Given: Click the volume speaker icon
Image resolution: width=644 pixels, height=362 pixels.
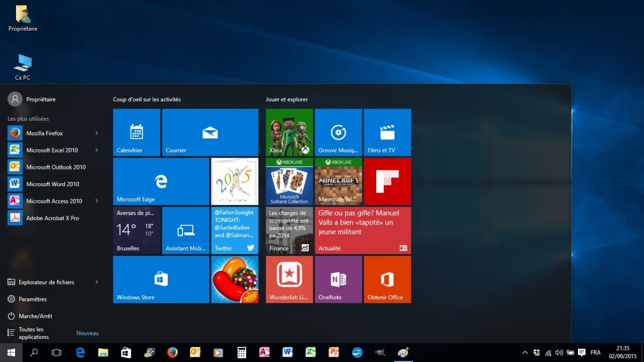Looking at the screenshot, I should pyautogui.click(x=559, y=352).
